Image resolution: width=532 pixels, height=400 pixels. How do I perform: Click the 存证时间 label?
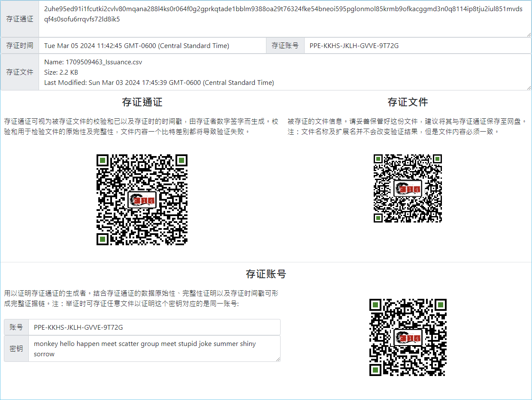pos(20,46)
